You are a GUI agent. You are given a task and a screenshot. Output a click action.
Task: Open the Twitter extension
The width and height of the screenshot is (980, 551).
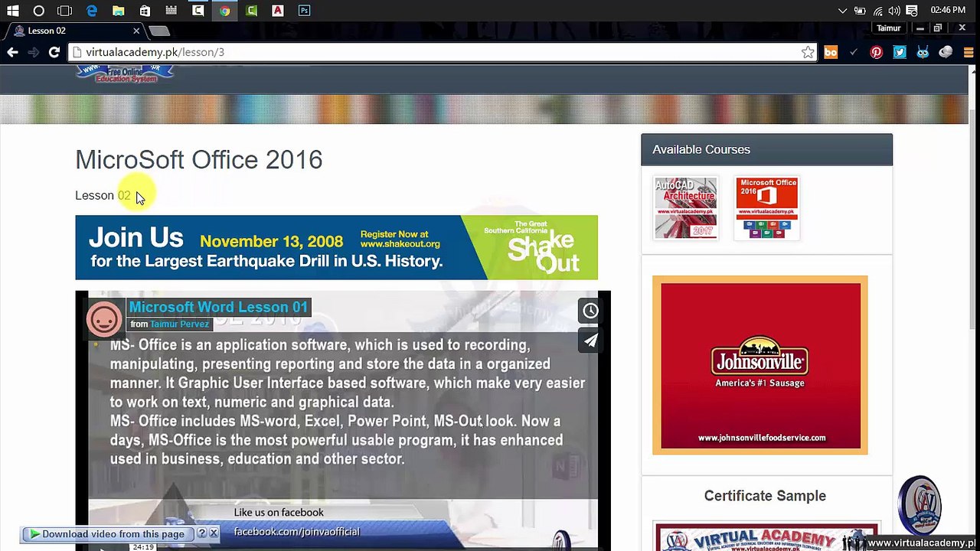tap(900, 52)
